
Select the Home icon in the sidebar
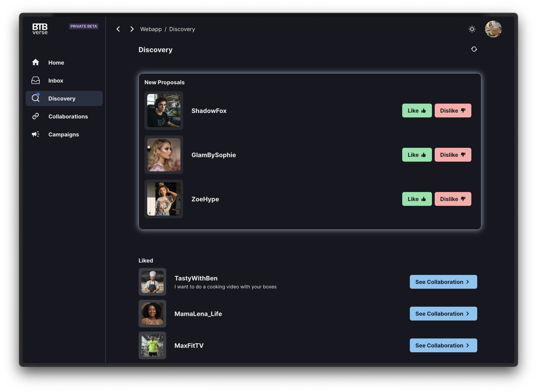(x=36, y=63)
